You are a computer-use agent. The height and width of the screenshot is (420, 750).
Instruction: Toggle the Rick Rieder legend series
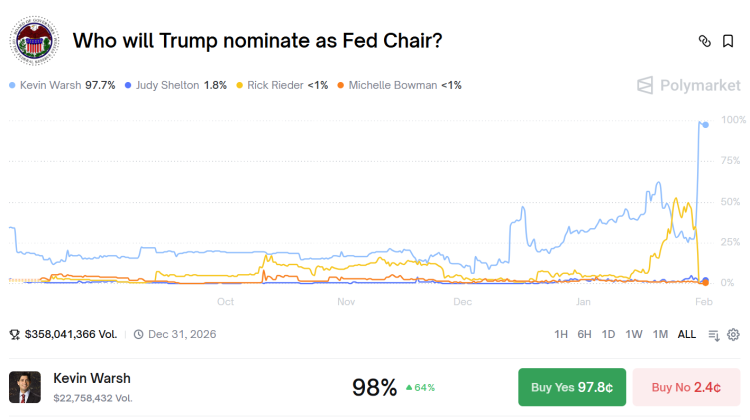click(x=281, y=85)
